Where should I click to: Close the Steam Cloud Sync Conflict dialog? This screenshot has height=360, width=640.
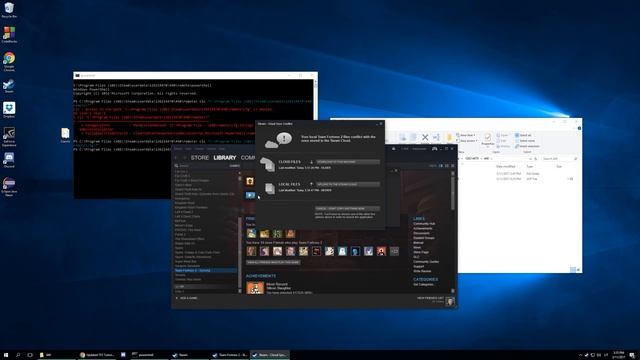point(381,124)
